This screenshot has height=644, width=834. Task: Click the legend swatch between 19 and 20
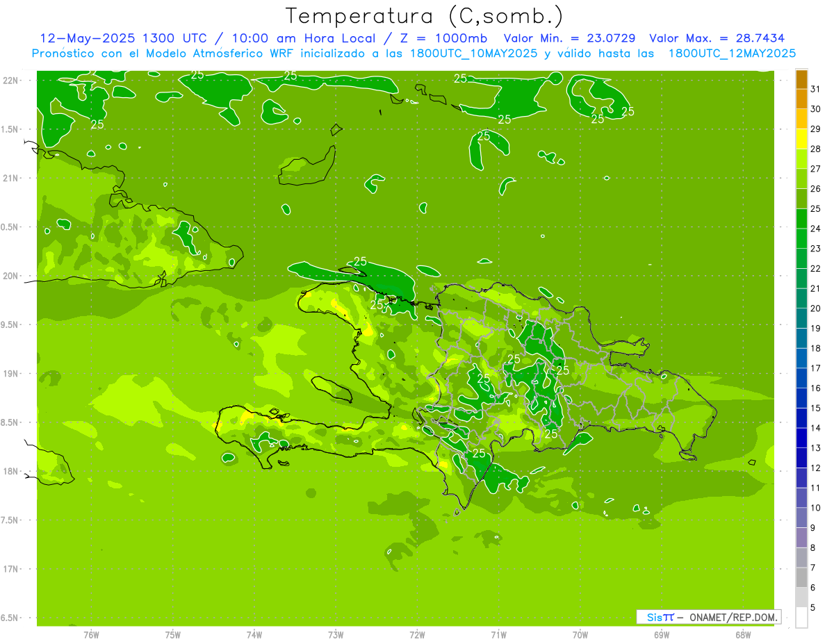coord(801,318)
